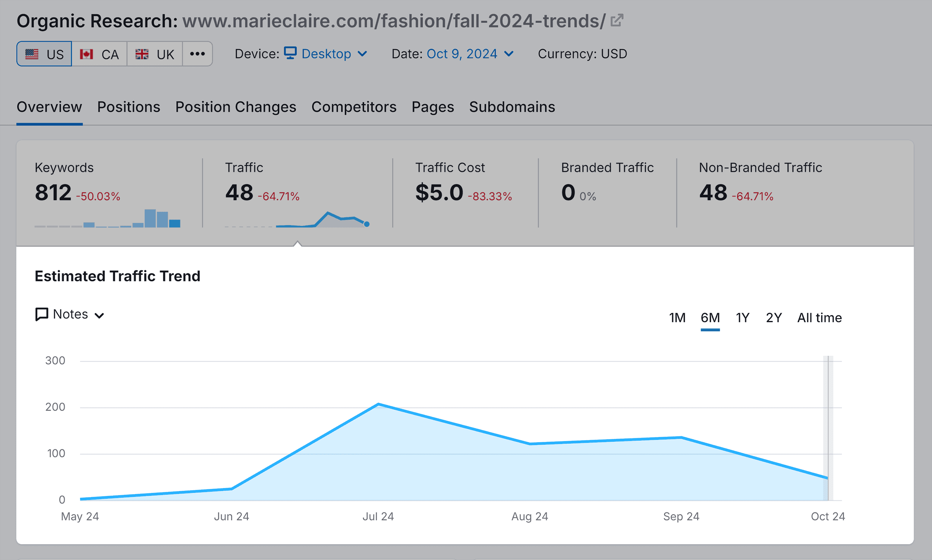
Task: Click the desktop monitor device icon
Action: pyautogui.click(x=290, y=53)
